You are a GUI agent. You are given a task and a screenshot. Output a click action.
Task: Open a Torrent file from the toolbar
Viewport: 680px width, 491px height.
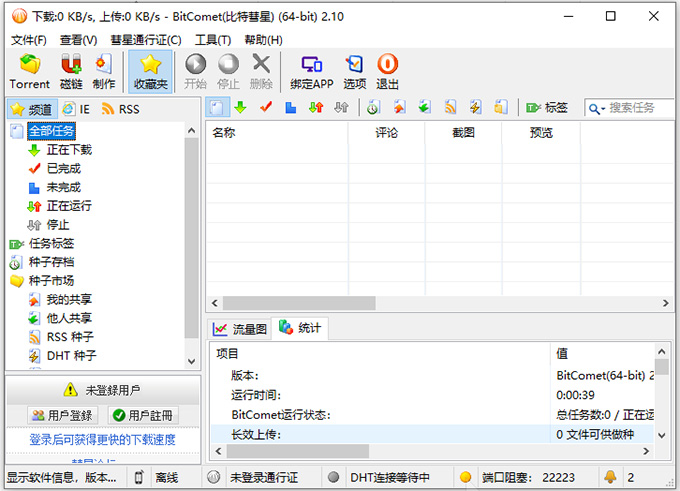click(29, 72)
